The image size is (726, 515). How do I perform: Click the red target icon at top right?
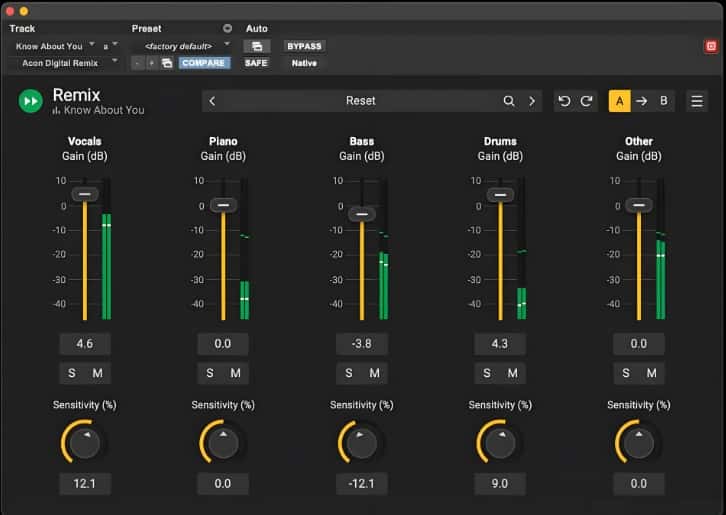[x=711, y=46]
